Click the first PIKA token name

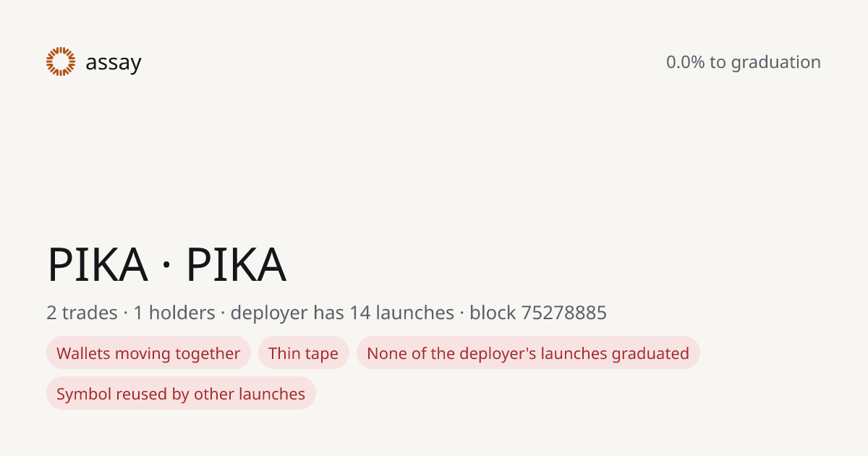tap(98, 264)
